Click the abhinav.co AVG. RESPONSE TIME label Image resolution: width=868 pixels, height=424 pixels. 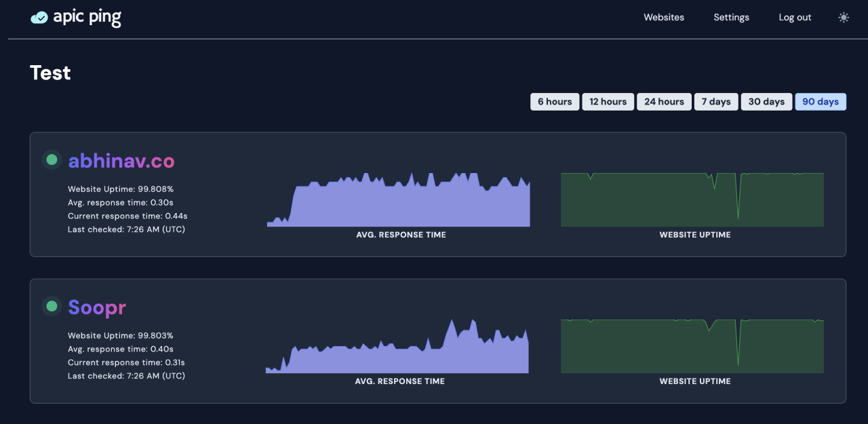point(401,235)
